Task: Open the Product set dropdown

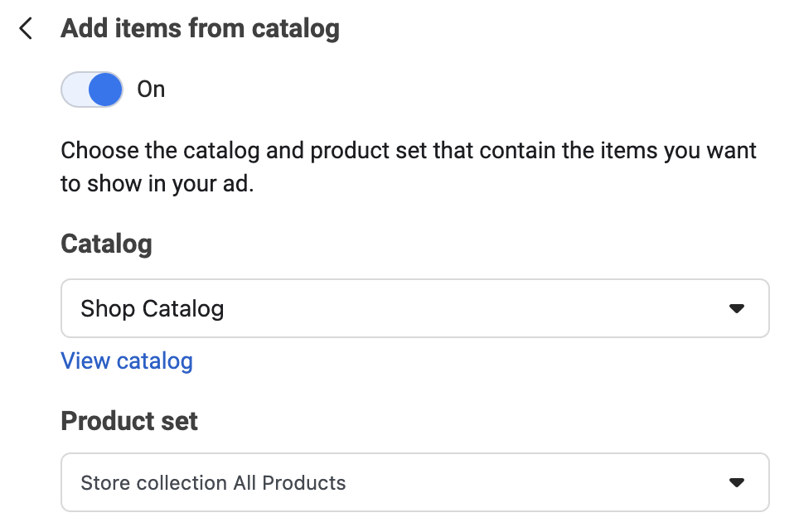Action: pos(414,482)
